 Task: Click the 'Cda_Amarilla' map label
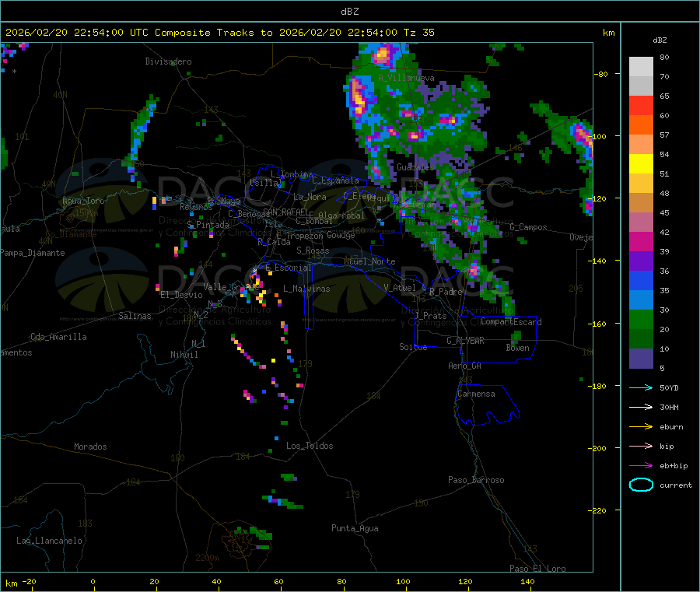click(58, 337)
